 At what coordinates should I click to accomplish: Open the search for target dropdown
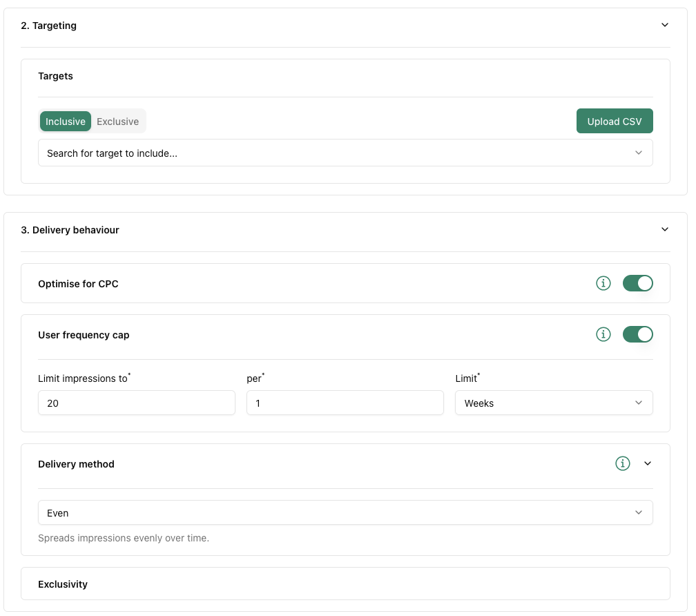(x=345, y=153)
